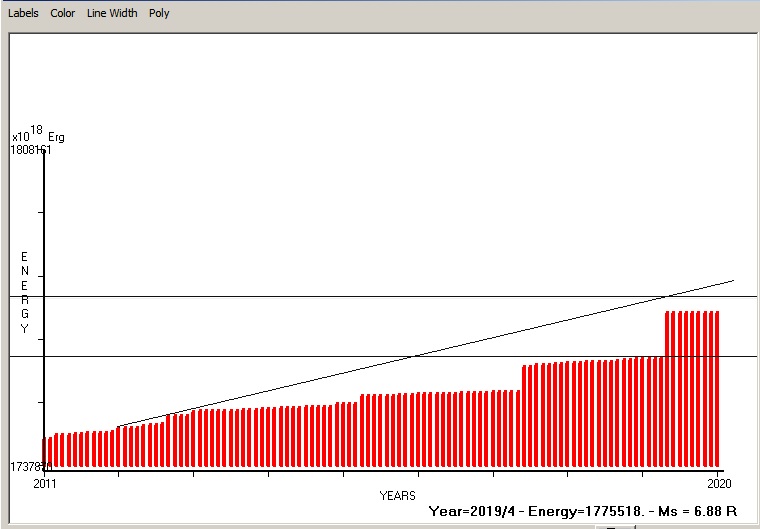The width and height of the screenshot is (760, 529).
Task: Click the minimum value label at the y-axis bottom
Action: tap(26, 467)
